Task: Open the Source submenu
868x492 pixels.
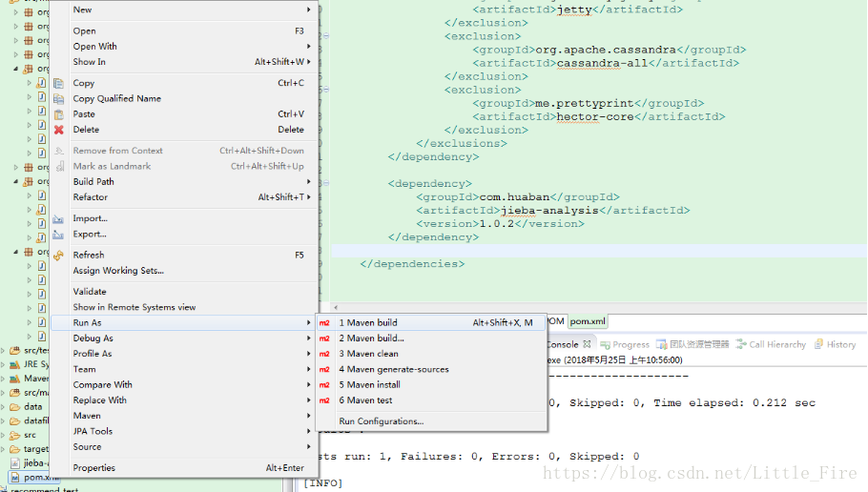Action: pyautogui.click(x=184, y=446)
